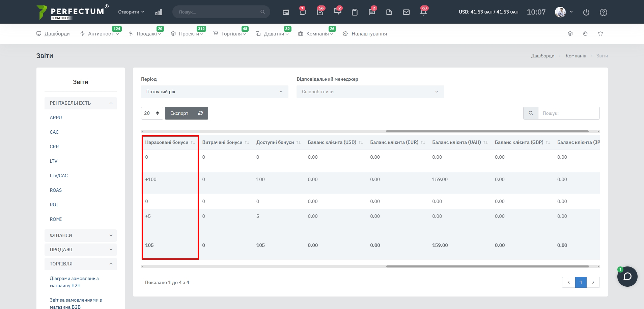The width and height of the screenshot is (644, 309).
Task: Click the user avatar picture
Action: 560,12
